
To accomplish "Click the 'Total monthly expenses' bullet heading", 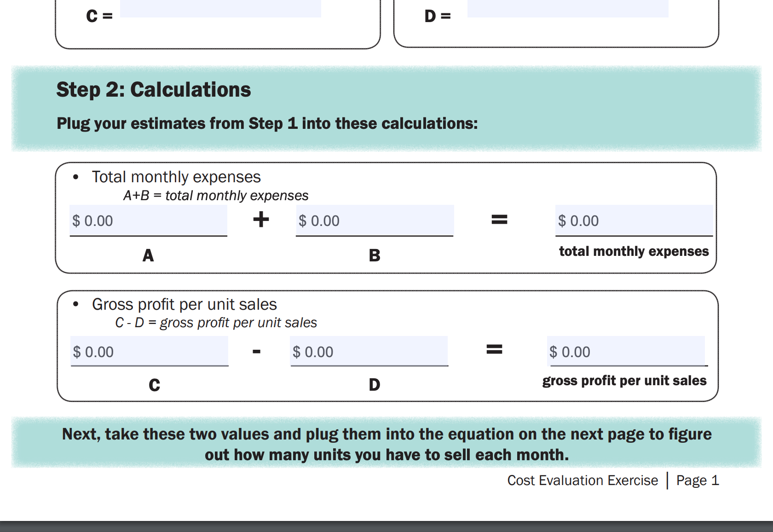I will (176, 177).
